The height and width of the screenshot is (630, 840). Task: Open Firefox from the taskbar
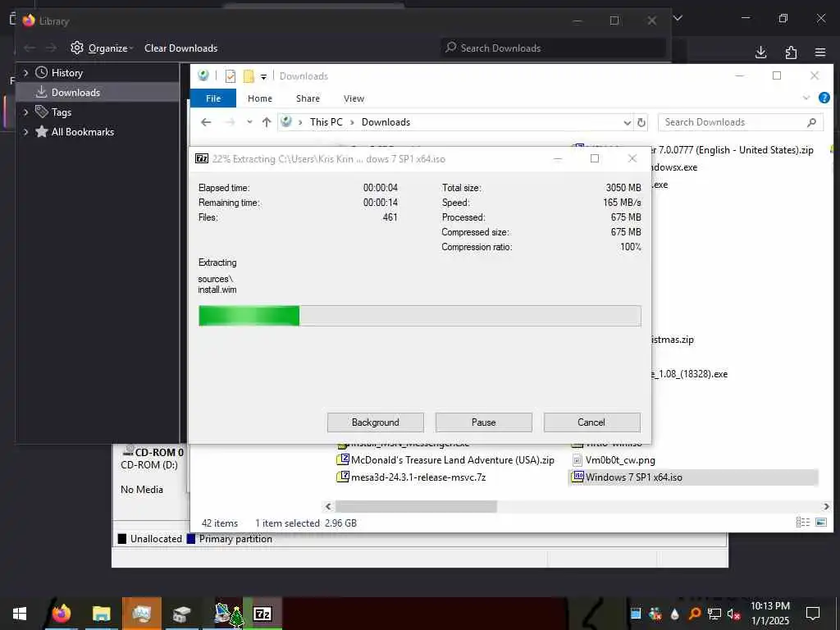61,614
